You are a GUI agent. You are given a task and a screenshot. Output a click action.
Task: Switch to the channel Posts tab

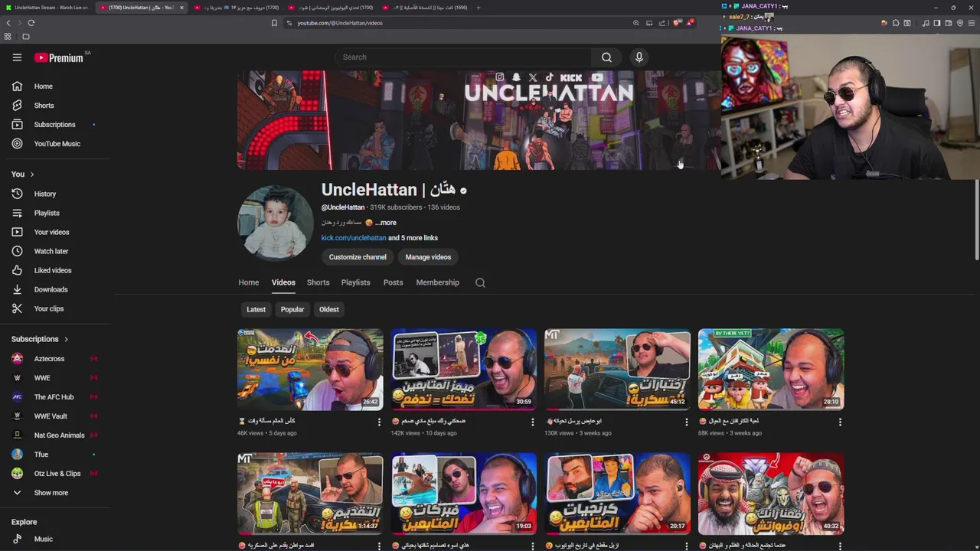(393, 282)
